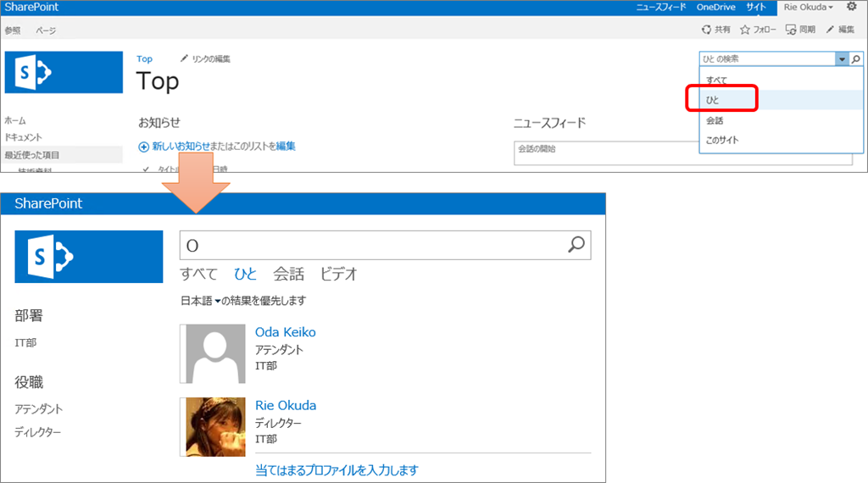
Task: Click the top site search magnifier icon
Action: pyautogui.click(x=856, y=58)
